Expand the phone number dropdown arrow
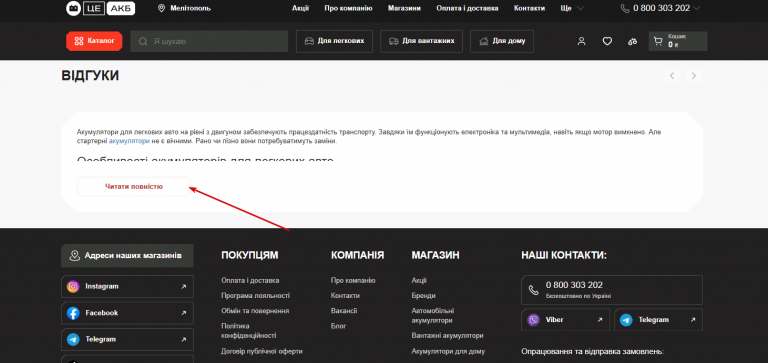This screenshot has width=768, height=363. coord(697,8)
